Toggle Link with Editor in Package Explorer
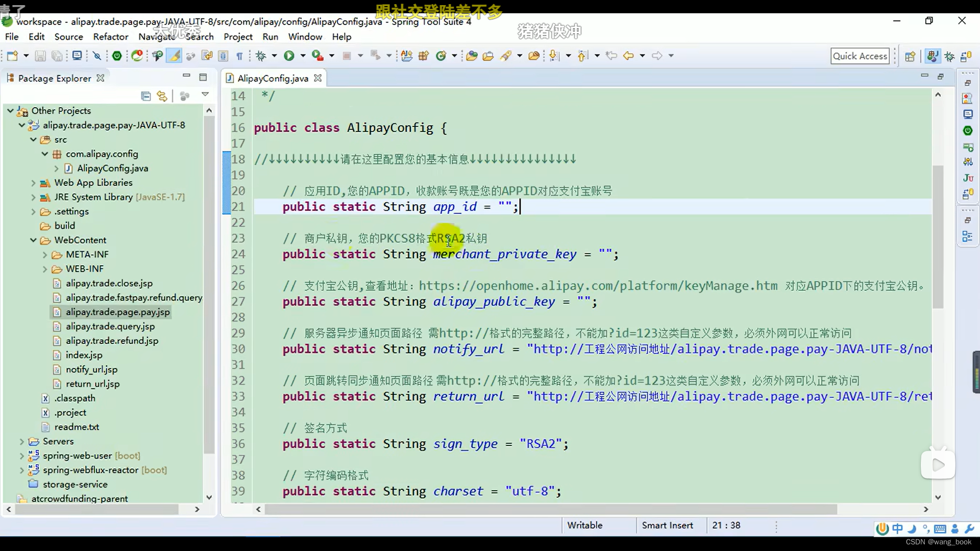This screenshot has width=980, height=551. point(162,95)
